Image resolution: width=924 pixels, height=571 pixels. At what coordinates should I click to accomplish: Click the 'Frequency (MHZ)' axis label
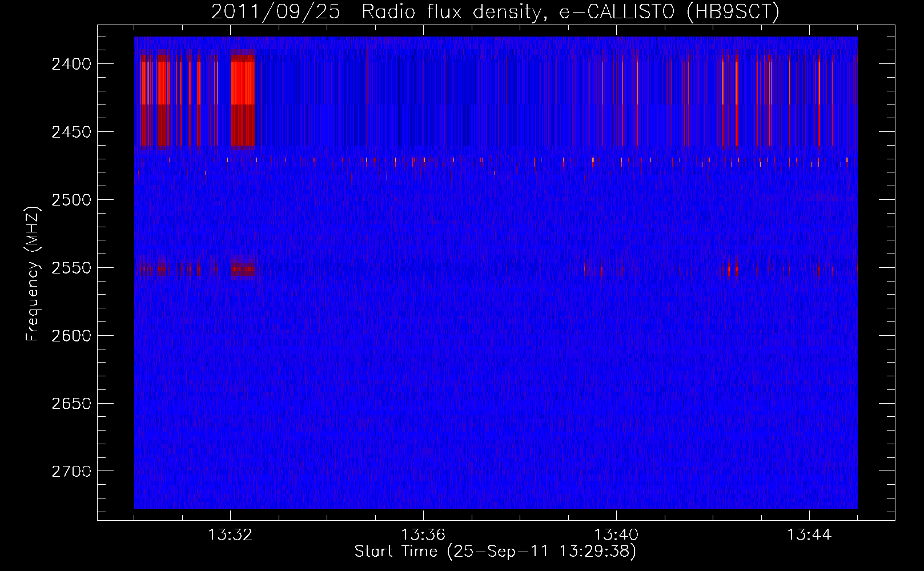[x=33, y=274]
